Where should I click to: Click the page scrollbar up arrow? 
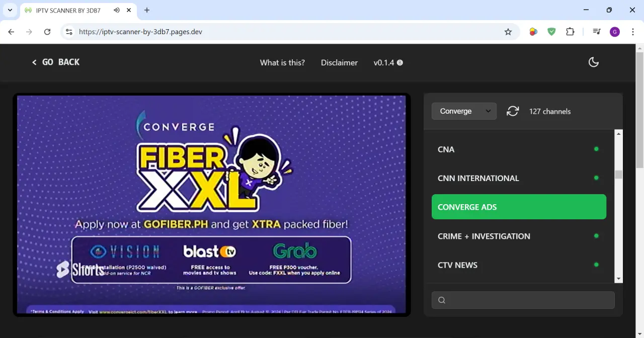coord(640,48)
